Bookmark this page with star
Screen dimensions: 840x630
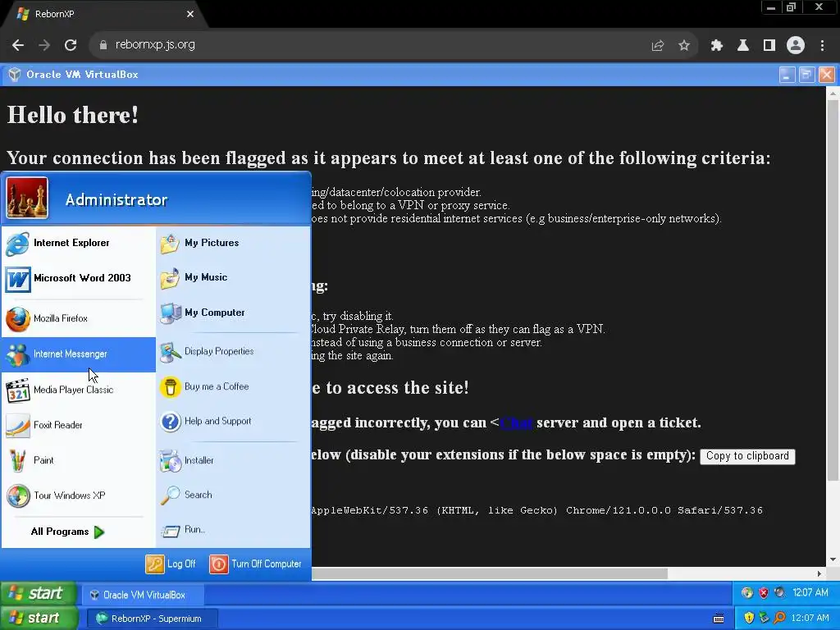[x=684, y=46]
